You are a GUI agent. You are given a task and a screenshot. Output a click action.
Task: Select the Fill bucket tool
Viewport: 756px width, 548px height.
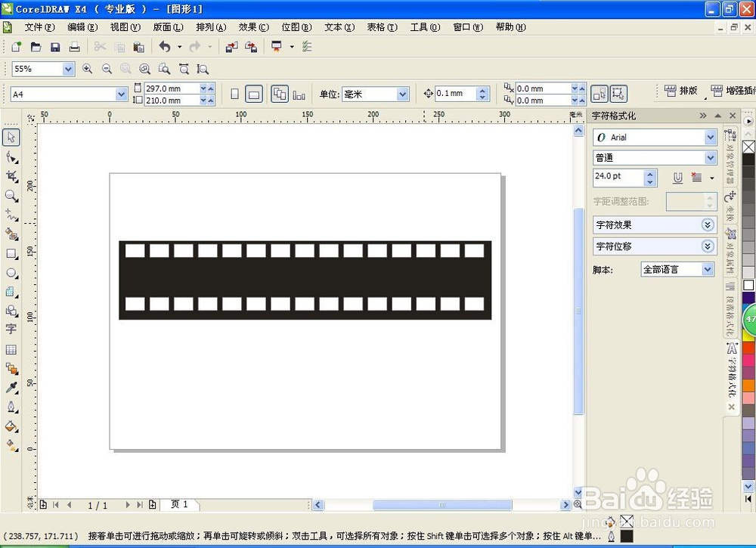[x=11, y=426]
